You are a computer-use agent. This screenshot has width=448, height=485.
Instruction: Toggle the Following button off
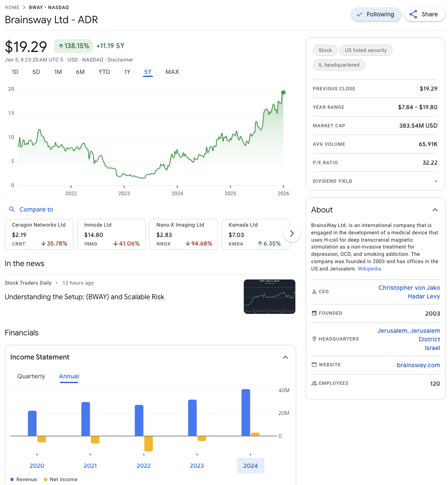(376, 14)
